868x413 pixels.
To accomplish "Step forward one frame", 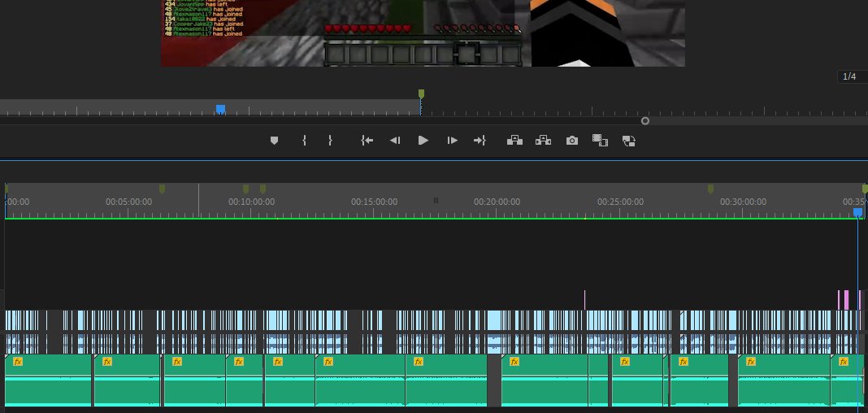I will coord(452,141).
